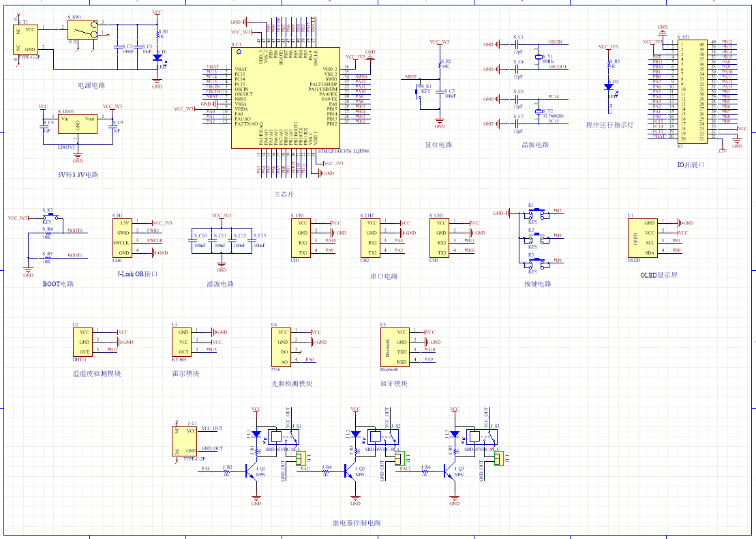
Task: Select the S_R4 10K BOOT0 resistor
Action: (47, 233)
